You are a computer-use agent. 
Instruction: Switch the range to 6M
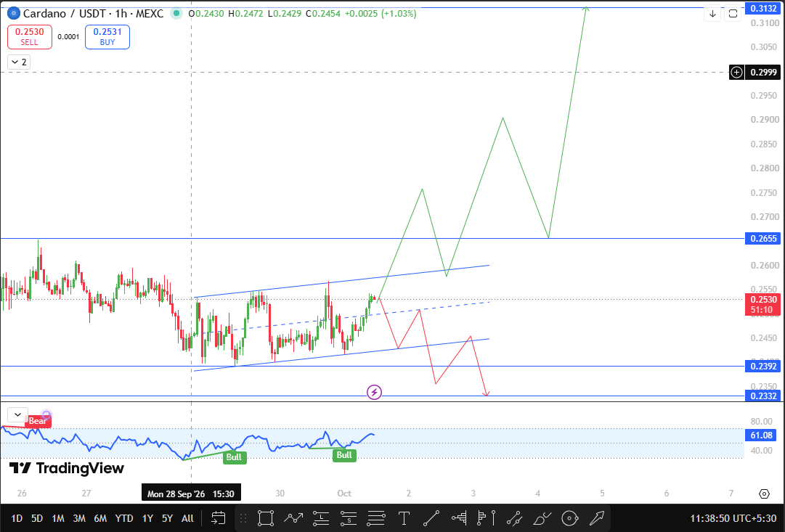point(100,518)
